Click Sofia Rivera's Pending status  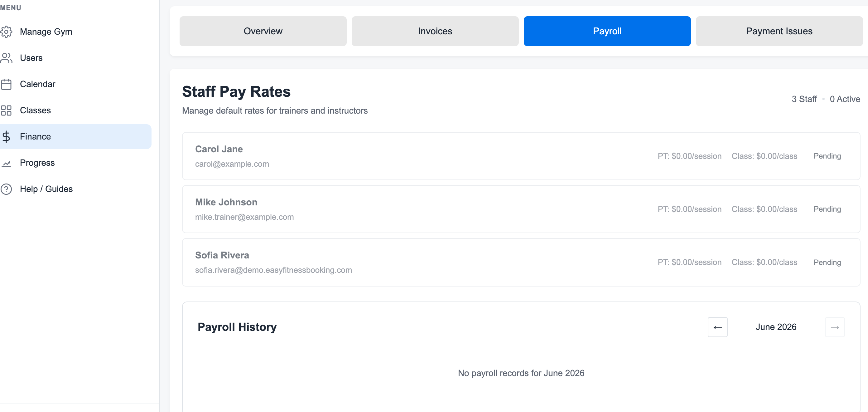827,262
